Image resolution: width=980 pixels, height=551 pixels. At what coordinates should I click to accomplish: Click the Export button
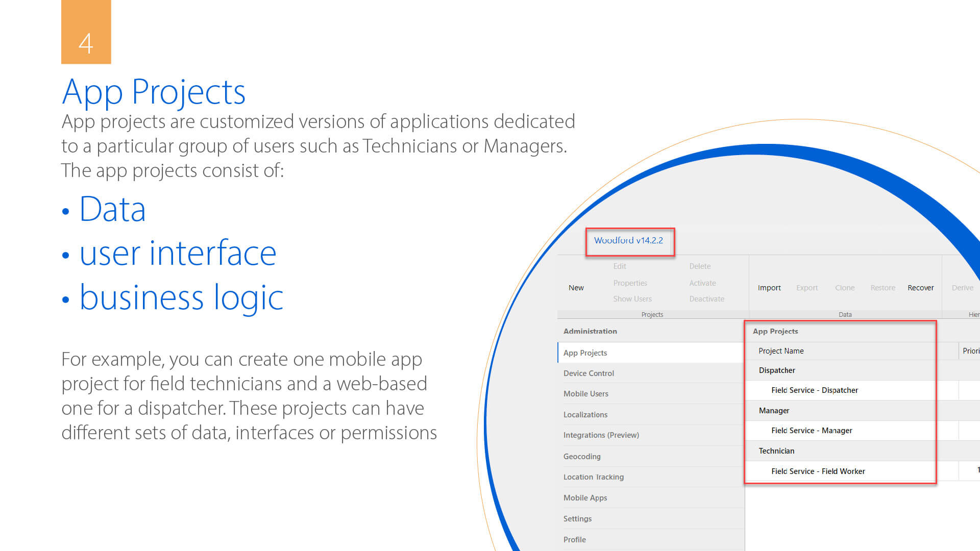coord(807,288)
